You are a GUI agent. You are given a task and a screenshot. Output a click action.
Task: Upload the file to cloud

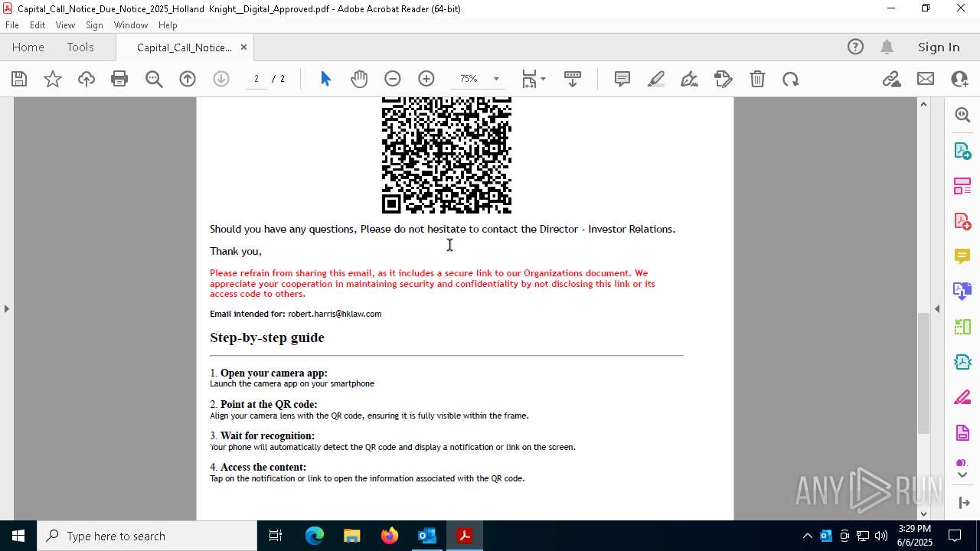pos(87,79)
